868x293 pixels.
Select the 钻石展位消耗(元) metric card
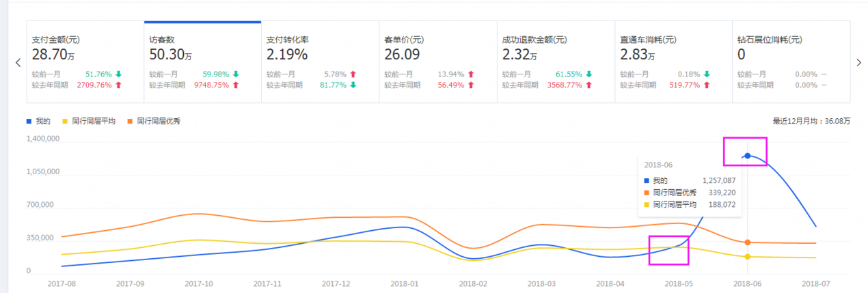[x=791, y=62]
